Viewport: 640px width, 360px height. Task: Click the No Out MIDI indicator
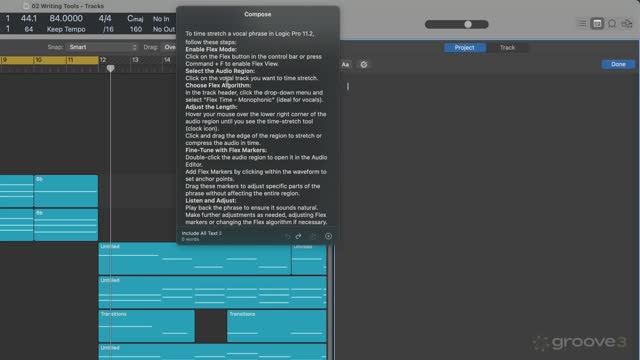click(164, 29)
